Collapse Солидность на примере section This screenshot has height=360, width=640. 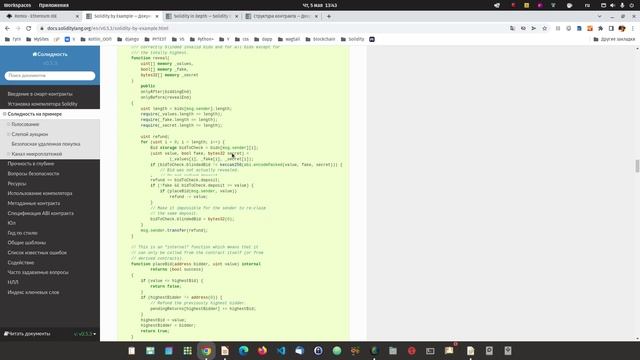pos(5,114)
